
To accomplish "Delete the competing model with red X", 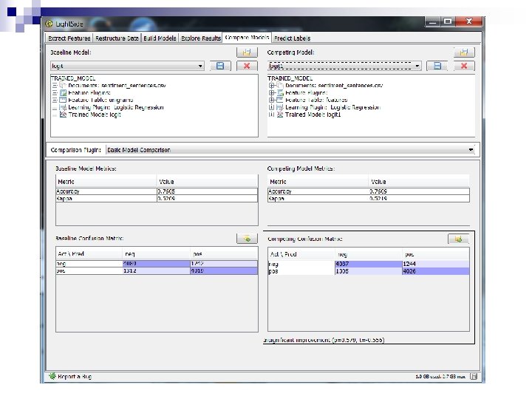I will point(464,66).
